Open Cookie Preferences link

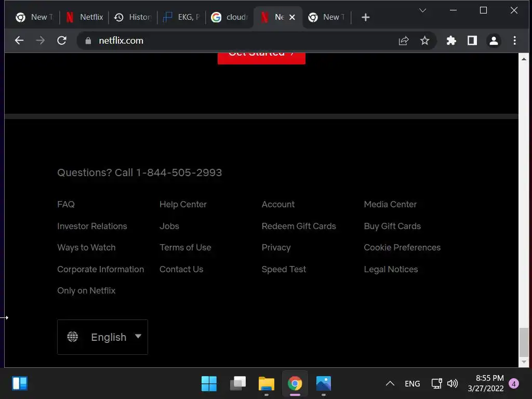402,247
